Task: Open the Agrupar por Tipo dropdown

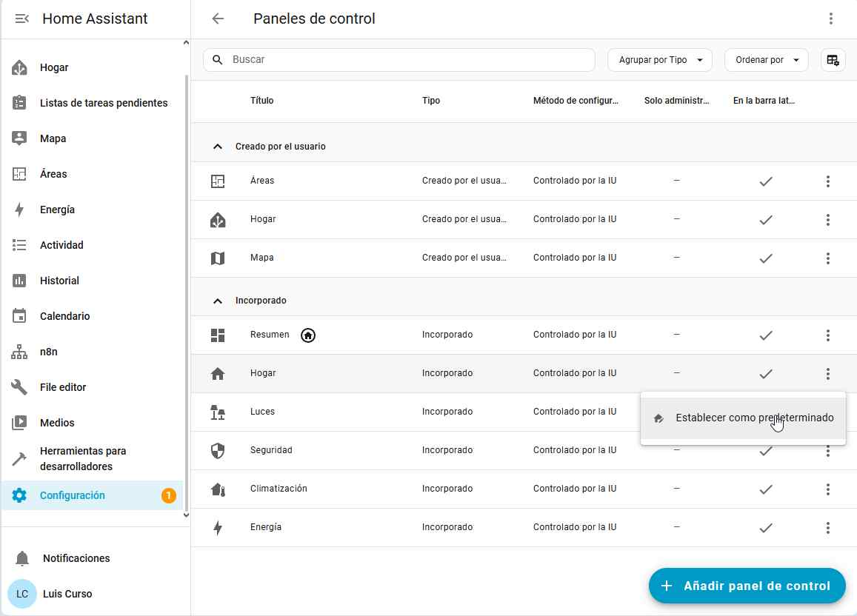Action: point(660,60)
